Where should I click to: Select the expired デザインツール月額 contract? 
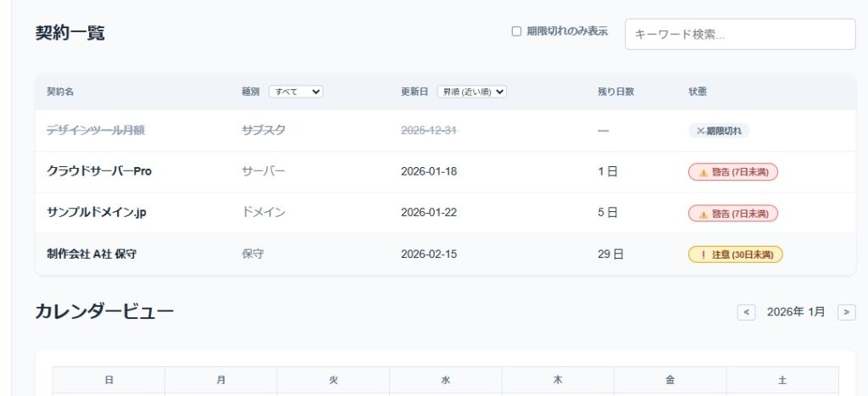(95, 131)
